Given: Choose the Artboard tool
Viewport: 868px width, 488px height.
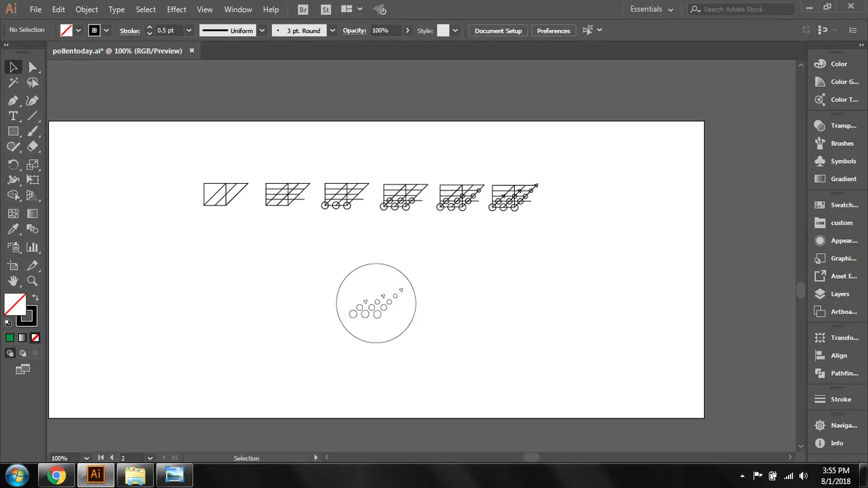Looking at the screenshot, I should tap(13, 266).
